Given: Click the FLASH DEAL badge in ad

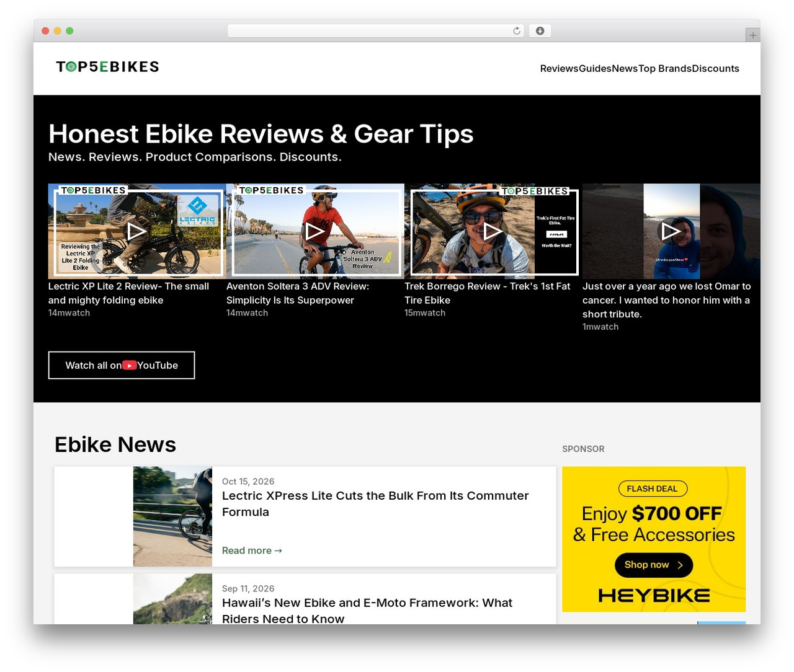Looking at the screenshot, I should 652,489.
